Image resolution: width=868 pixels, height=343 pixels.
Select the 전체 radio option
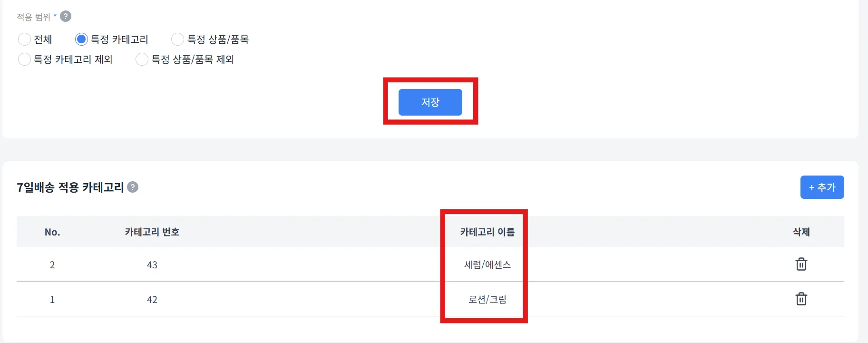click(x=24, y=39)
